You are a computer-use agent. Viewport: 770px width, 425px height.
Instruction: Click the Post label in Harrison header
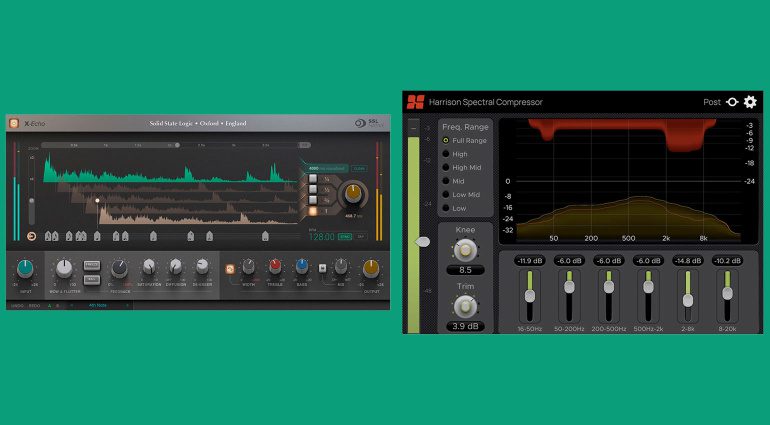(x=712, y=102)
